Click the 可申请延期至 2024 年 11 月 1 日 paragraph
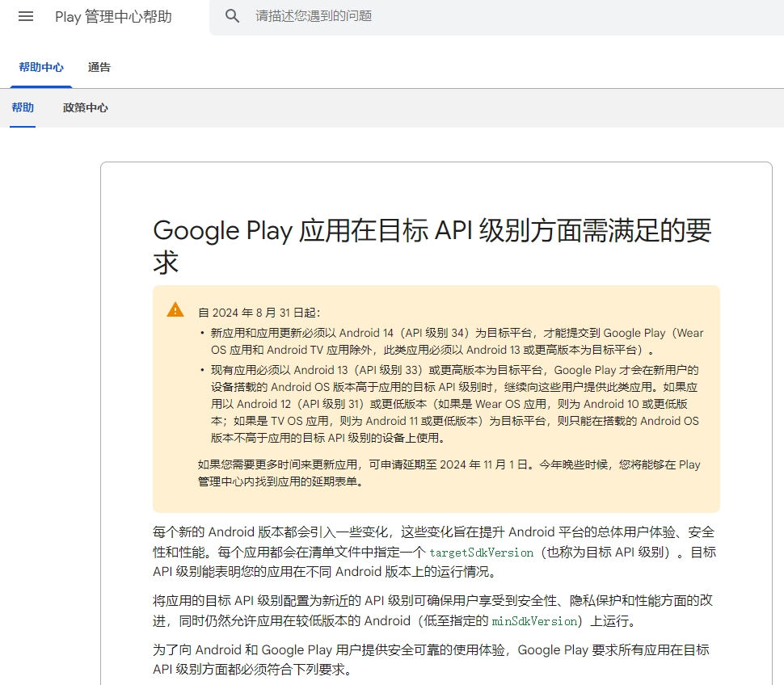Screen dimensions: 784x685 [449, 473]
